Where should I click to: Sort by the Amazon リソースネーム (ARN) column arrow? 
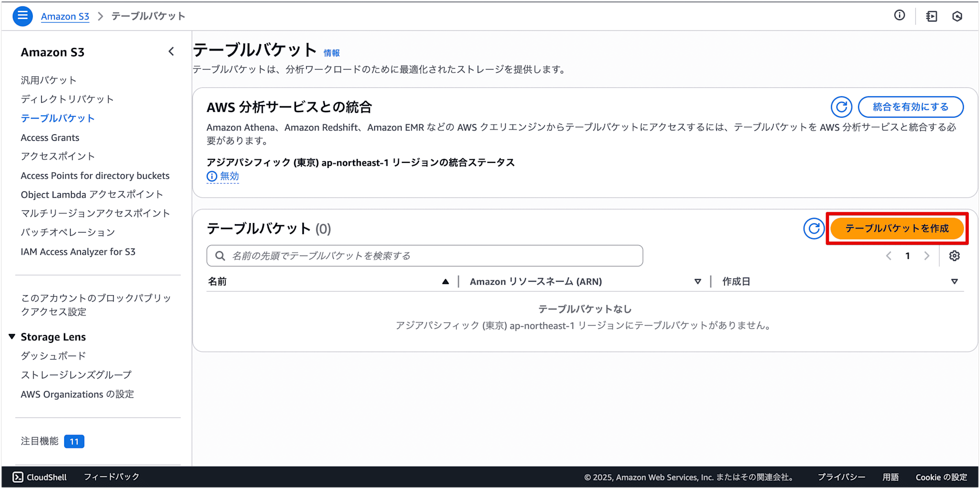click(698, 282)
